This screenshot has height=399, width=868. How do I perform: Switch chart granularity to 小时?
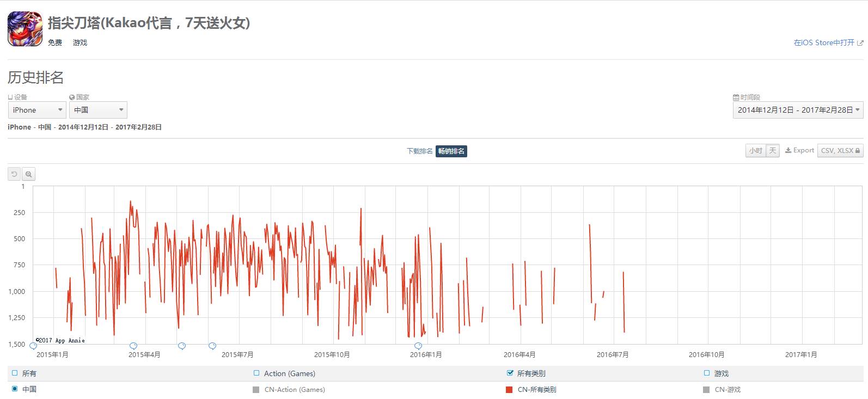coord(756,151)
